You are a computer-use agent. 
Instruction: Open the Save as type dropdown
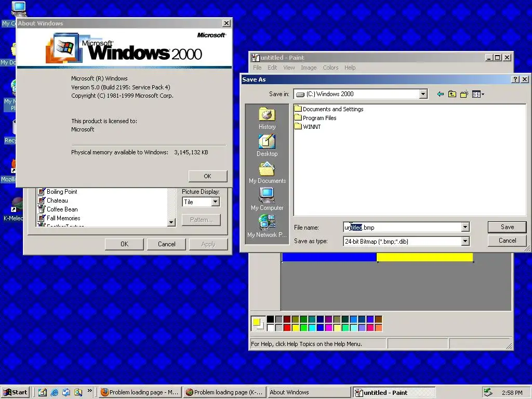tap(465, 241)
